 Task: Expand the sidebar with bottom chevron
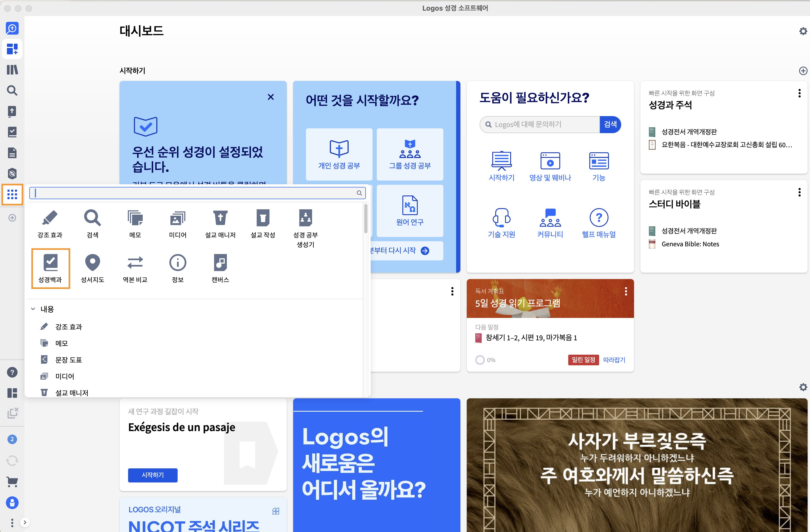25,522
